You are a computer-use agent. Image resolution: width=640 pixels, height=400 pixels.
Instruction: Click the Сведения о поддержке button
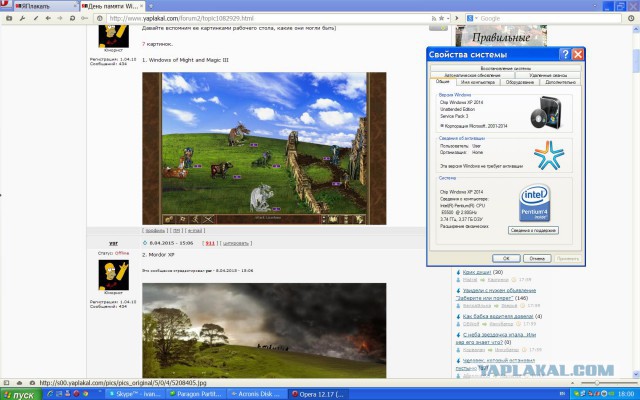tap(533, 230)
